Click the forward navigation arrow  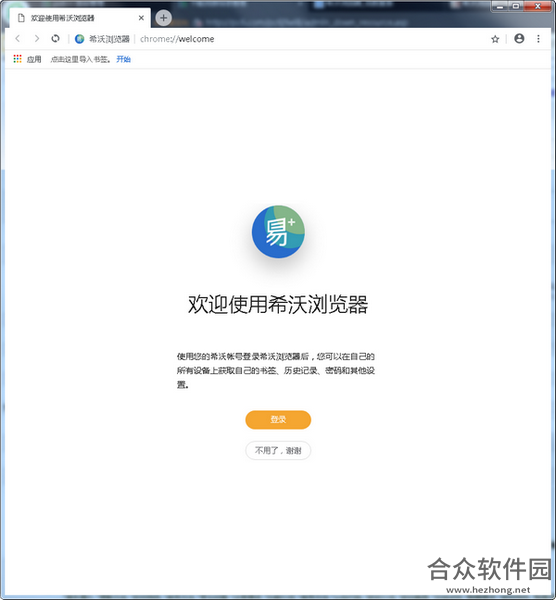pos(37,39)
